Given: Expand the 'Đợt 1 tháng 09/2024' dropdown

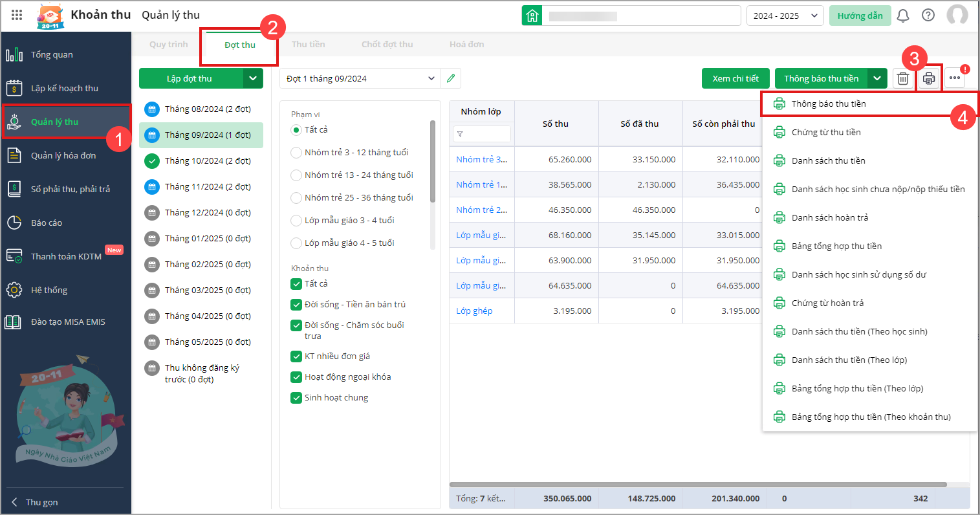Looking at the screenshot, I should pos(431,78).
